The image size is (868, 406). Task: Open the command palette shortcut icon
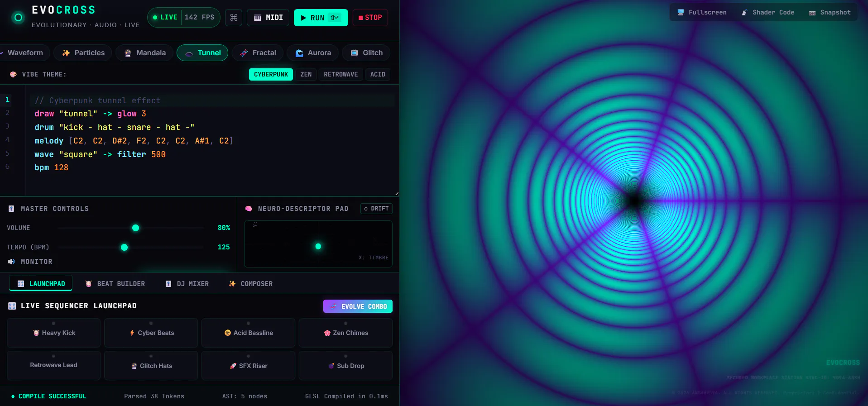click(x=234, y=18)
